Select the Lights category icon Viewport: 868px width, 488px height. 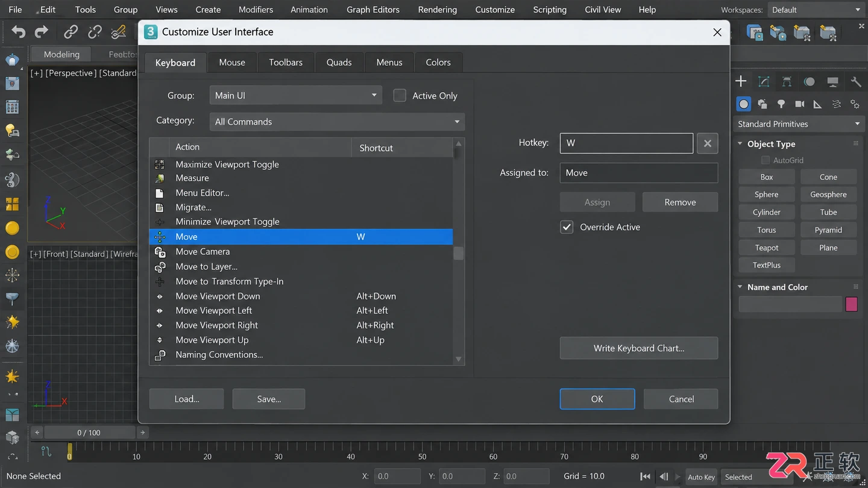click(781, 104)
